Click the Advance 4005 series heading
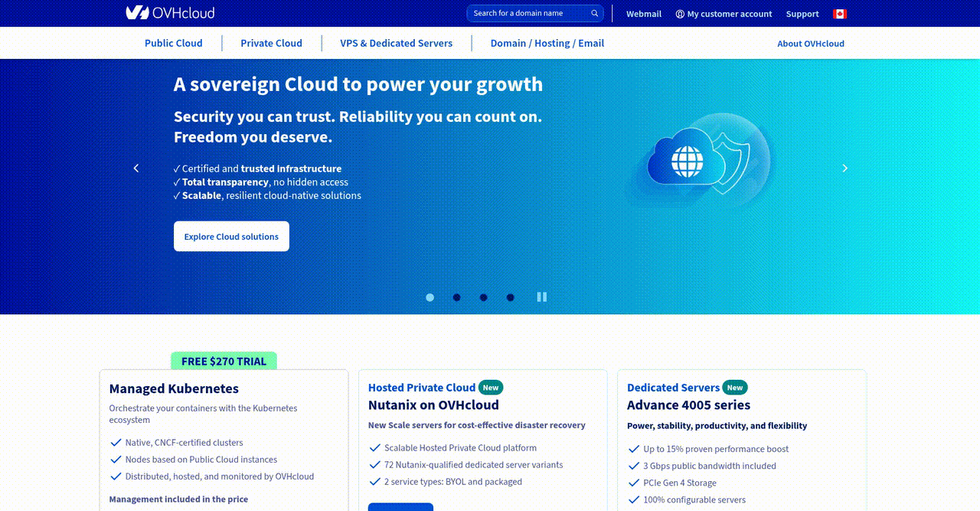Screen dimensions: 980x511 [688, 405]
